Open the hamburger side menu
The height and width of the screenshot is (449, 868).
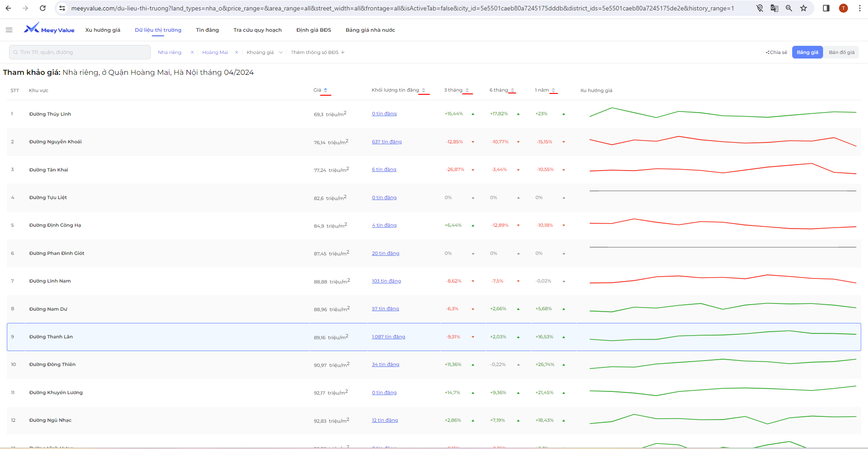coord(9,30)
